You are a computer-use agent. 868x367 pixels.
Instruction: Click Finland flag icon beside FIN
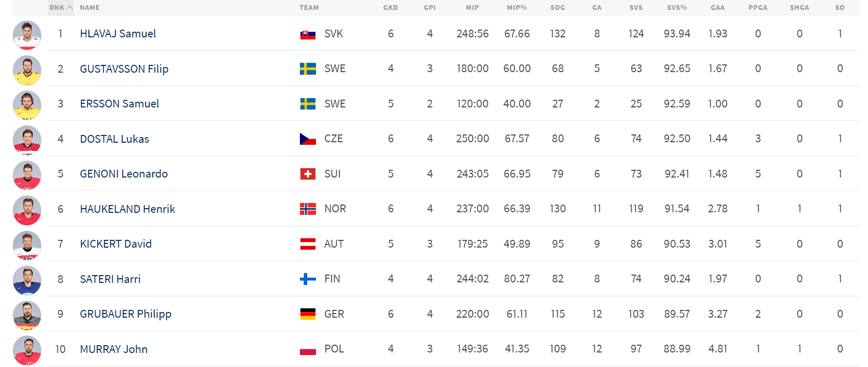[x=308, y=279]
